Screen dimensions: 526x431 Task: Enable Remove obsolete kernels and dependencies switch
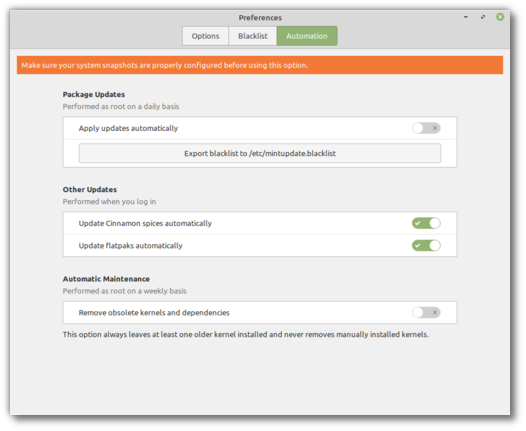click(426, 313)
